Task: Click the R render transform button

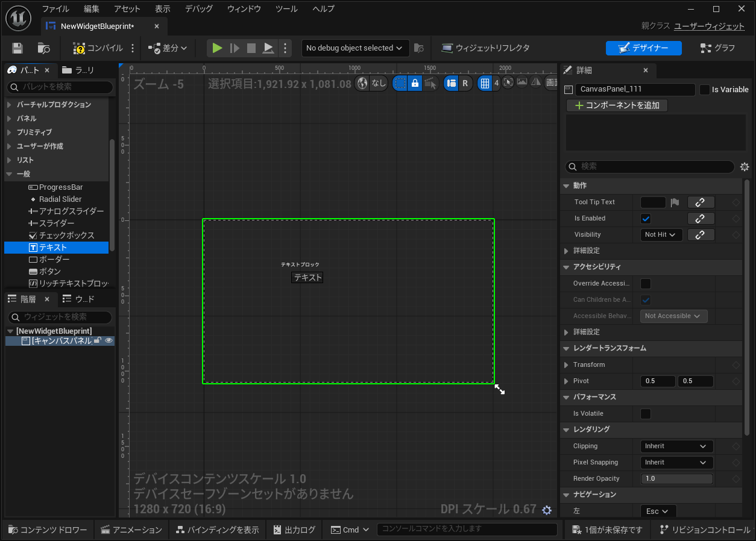Action: tap(465, 83)
